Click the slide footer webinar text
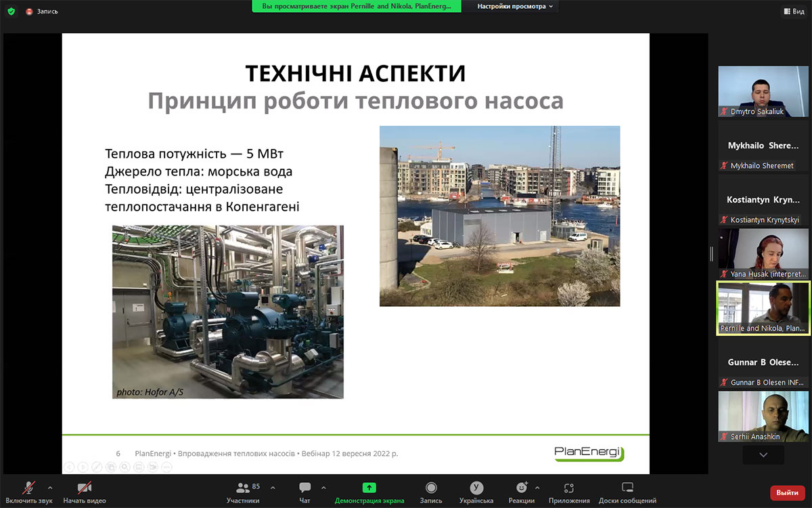Viewport: 812px width, 508px height. [267, 453]
